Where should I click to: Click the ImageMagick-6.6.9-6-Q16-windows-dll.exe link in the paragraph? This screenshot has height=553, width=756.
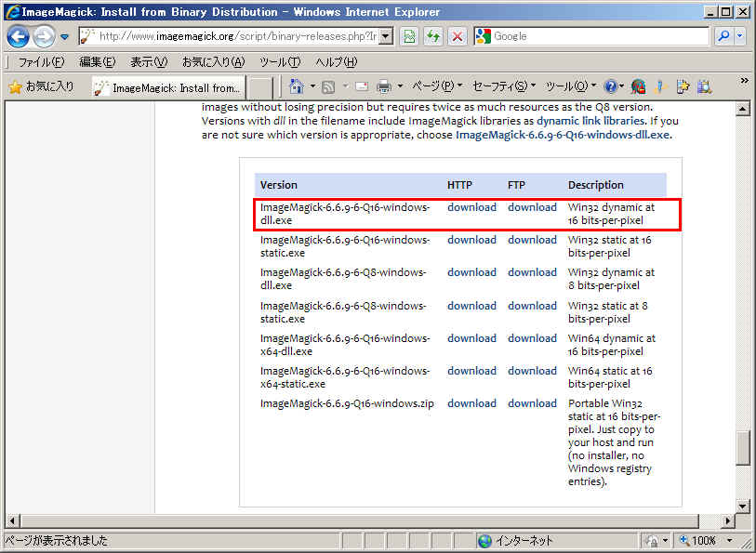(x=563, y=135)
